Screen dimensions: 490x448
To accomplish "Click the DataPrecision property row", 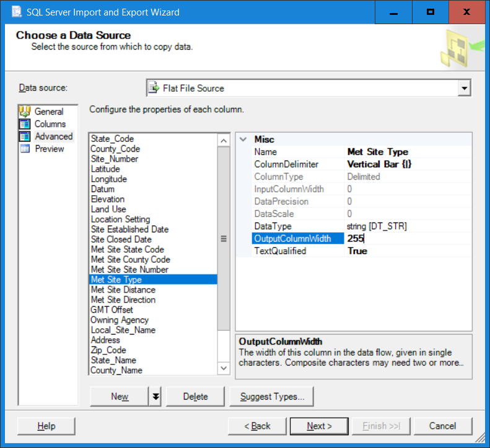I will click(x=362, y=201).
